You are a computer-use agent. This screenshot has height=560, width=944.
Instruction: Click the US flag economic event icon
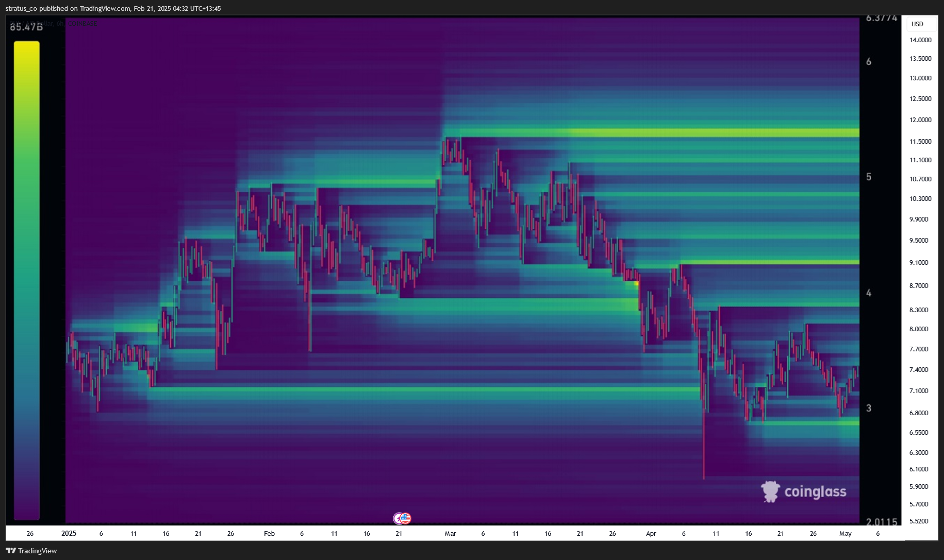(406, 518)
